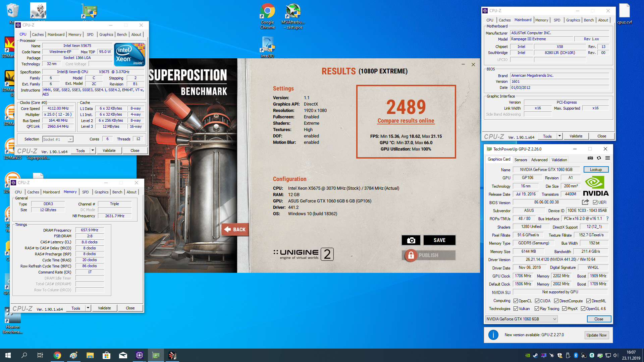Expand Tools dropdown arrow in Memory tab window
The width and height of the screenshot is (644, 362).
coord(88,308)
